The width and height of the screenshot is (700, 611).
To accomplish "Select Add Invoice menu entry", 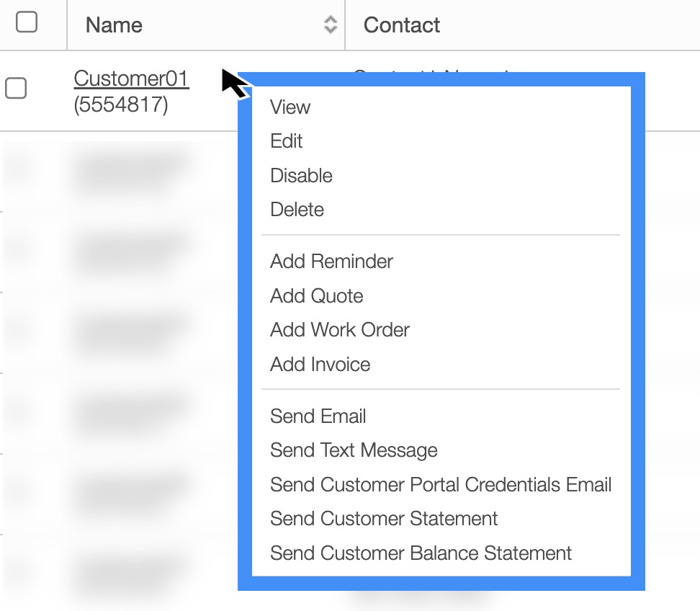I will click(x=320, y=365).
